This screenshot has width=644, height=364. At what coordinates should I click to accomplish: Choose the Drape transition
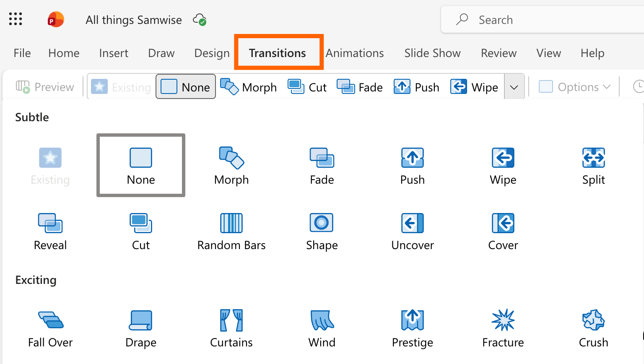141,329
